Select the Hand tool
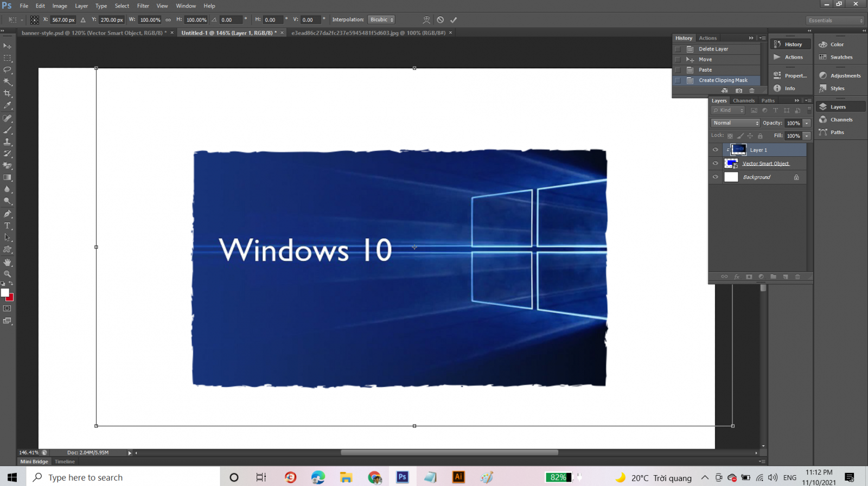Screen dimensions: 868x486 click(8, 263)
